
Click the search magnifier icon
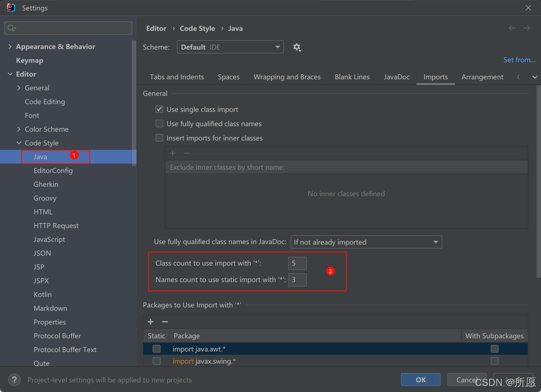tap(12, 28)
